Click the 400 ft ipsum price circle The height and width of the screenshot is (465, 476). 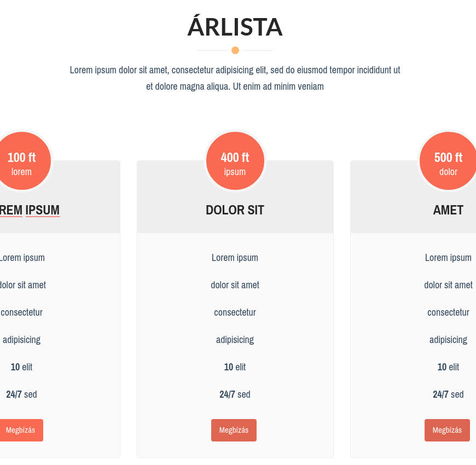click(x=235, y=161)
